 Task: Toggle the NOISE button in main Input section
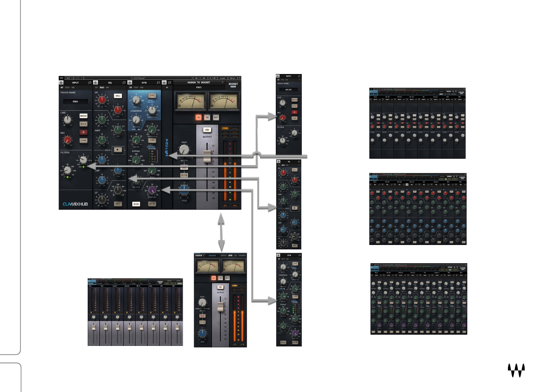coord(83,124)
